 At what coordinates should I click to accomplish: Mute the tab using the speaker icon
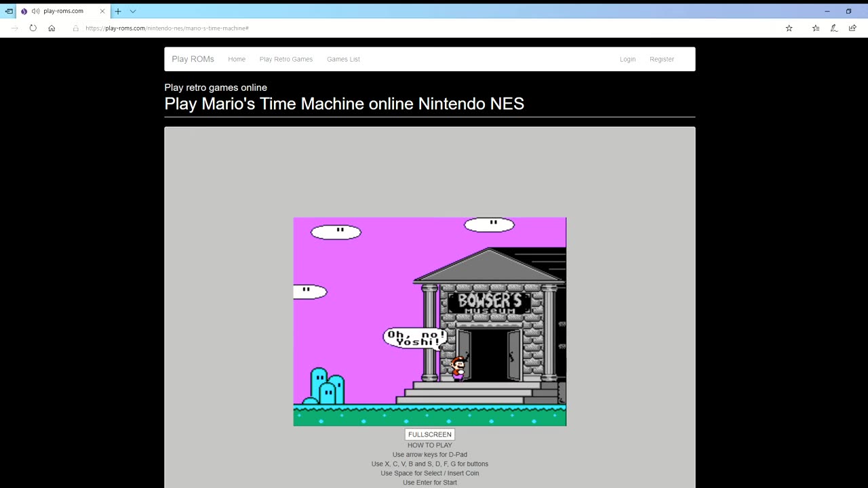[x=35, y=12]
